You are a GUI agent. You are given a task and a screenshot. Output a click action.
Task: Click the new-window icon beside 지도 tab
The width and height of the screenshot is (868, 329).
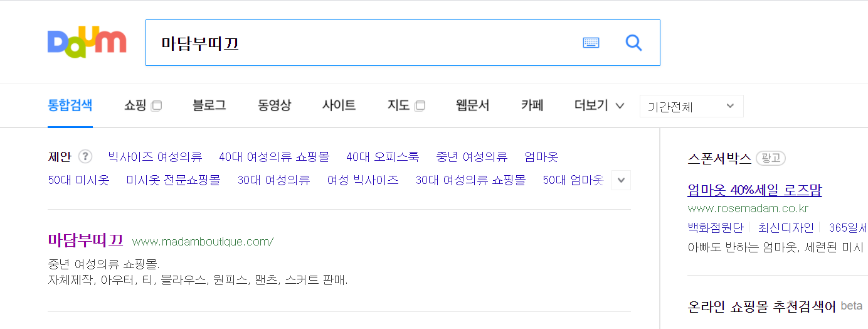pos(420,106)
